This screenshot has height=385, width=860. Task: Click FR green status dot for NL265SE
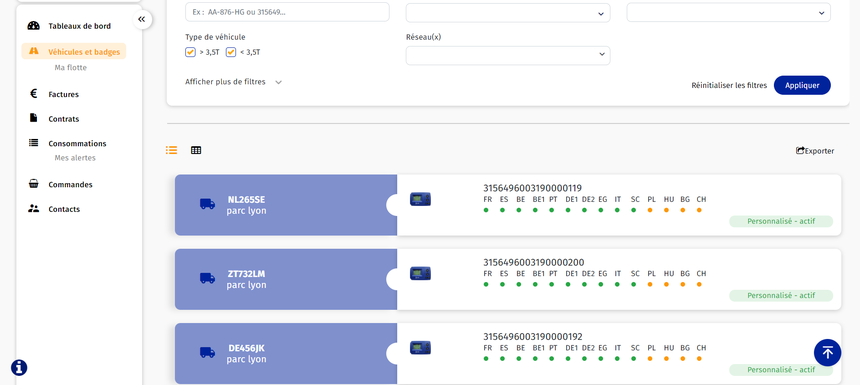(486, 210)
